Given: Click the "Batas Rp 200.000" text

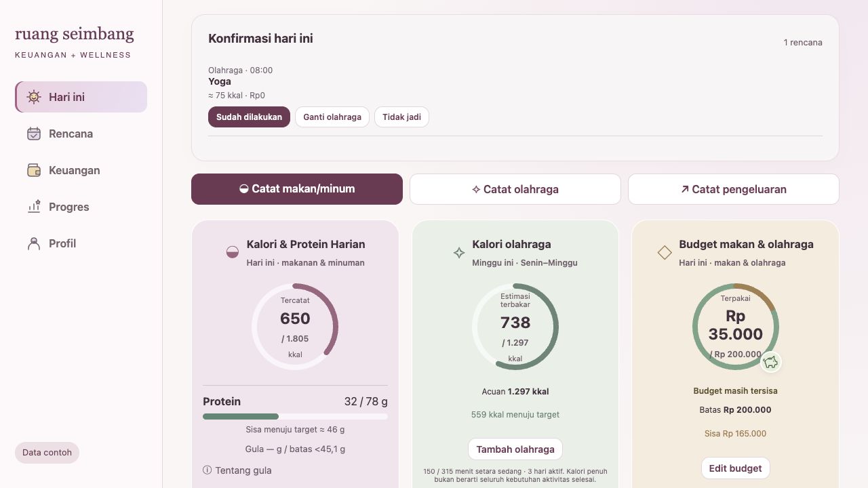Looking at the screenshot, I should coord(736,410).
